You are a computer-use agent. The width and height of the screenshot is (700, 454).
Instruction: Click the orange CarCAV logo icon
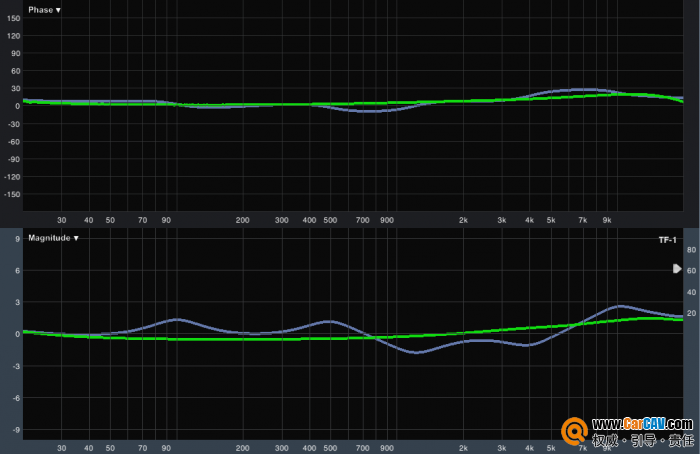click(574, 432)
